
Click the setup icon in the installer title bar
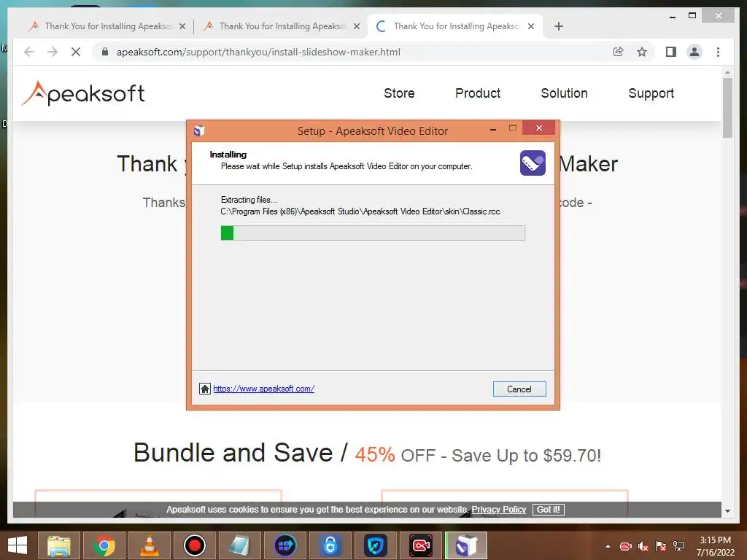click(199, 131)
